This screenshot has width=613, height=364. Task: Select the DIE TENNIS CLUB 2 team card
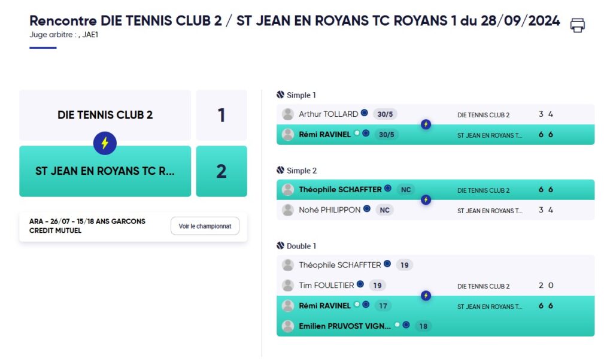point(105,115)
